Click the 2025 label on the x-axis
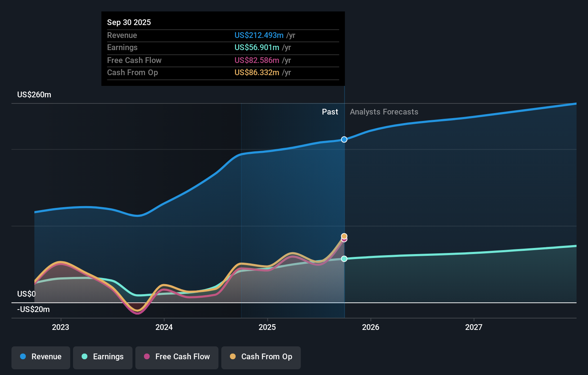 point(267,327)
